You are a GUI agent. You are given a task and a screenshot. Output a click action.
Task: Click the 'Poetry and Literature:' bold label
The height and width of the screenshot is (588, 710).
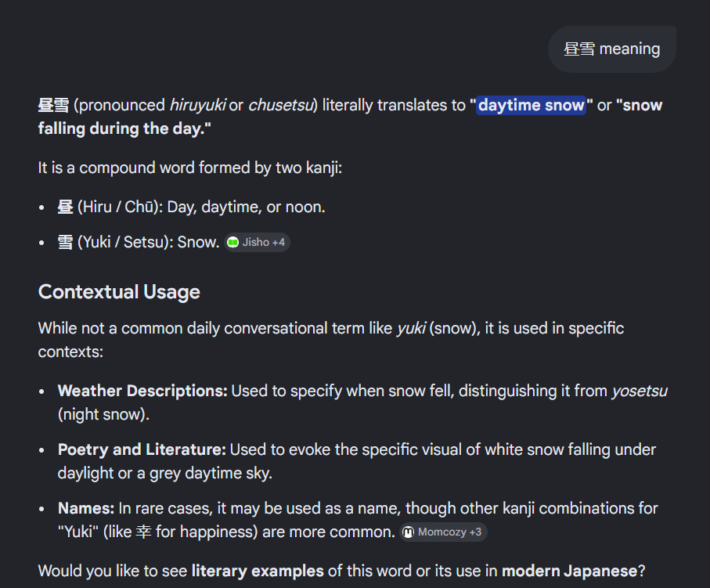tap(142, 449)
